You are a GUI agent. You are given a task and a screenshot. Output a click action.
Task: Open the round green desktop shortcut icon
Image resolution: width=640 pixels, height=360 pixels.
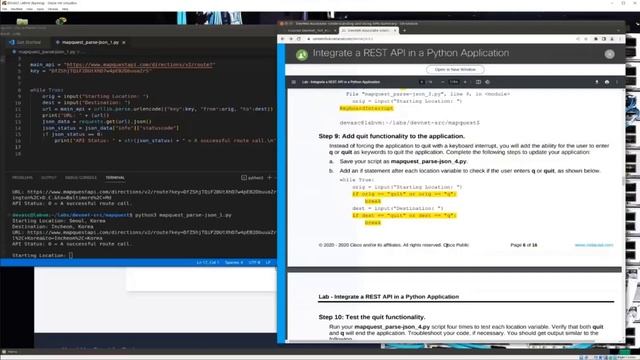(61, 21)
